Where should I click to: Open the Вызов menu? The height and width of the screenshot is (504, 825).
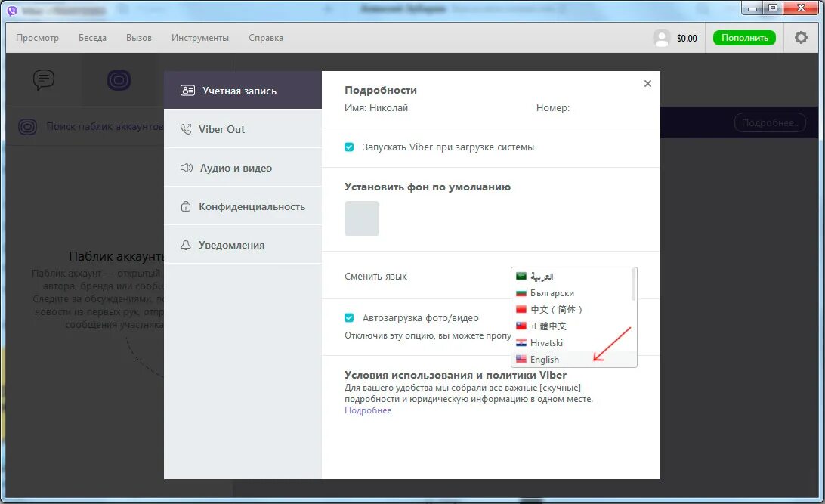point(139,38)
